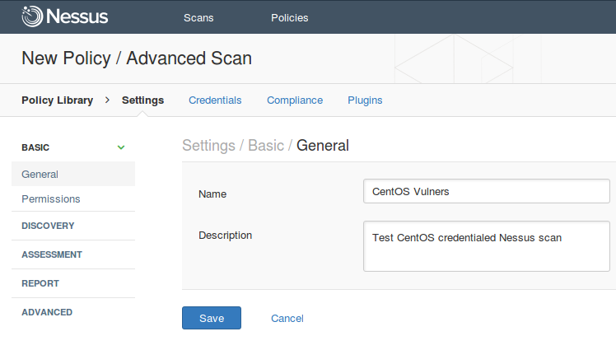Screen dimensions: 616x364
Task: Click into the Name input field
Action: click(487, 191)
